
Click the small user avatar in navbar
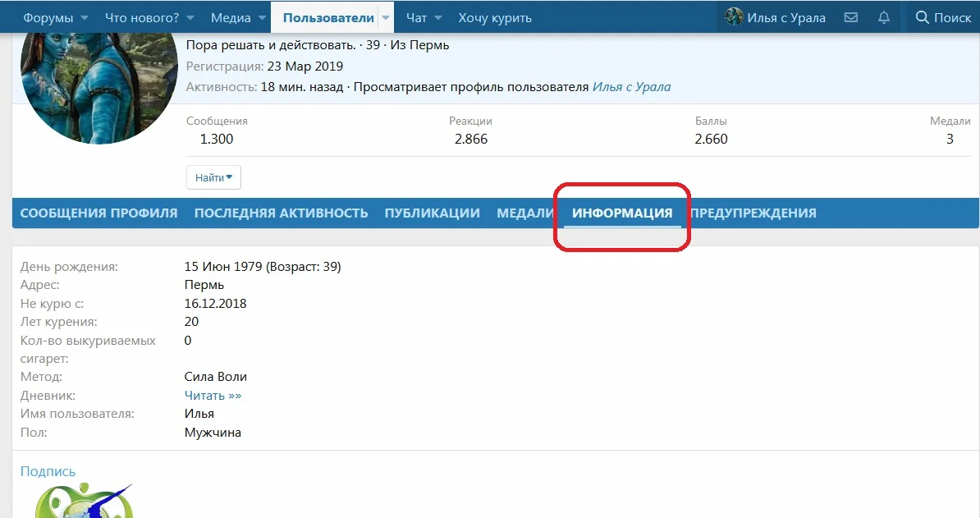tap(734, 17)
